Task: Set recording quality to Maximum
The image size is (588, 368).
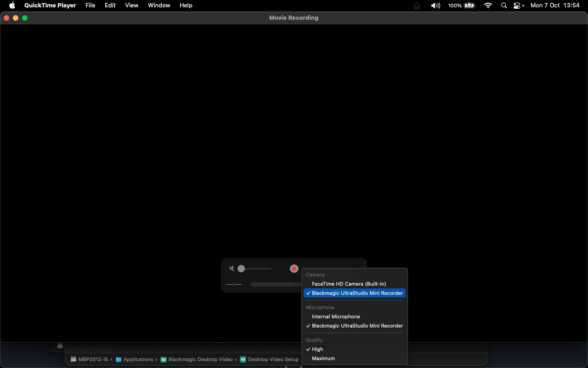Action: (355, 358)
